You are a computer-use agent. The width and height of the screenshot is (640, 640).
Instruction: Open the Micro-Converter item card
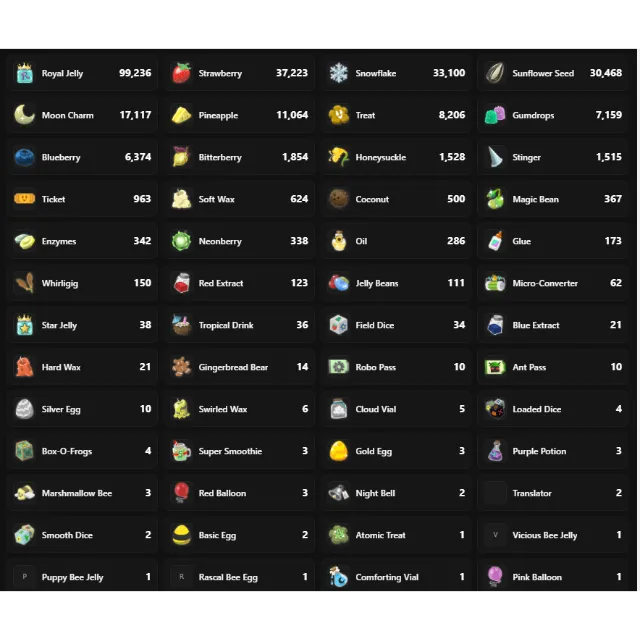pos(553,283)
